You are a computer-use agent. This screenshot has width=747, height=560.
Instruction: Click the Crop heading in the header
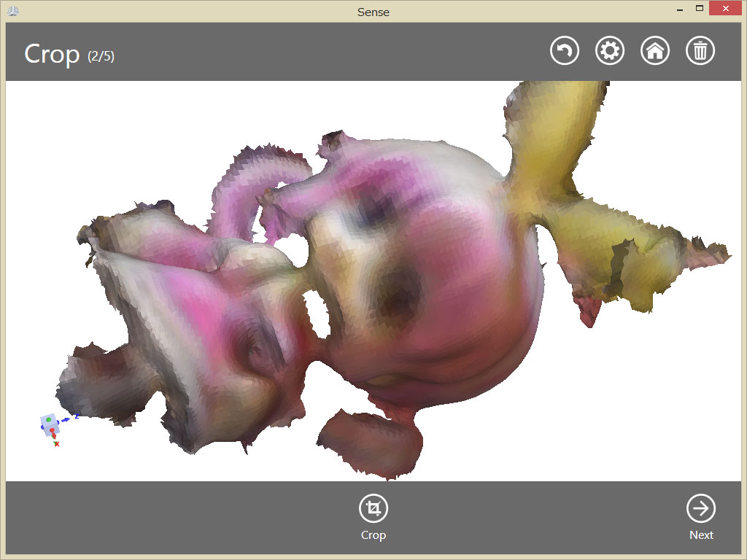(52, 54)
